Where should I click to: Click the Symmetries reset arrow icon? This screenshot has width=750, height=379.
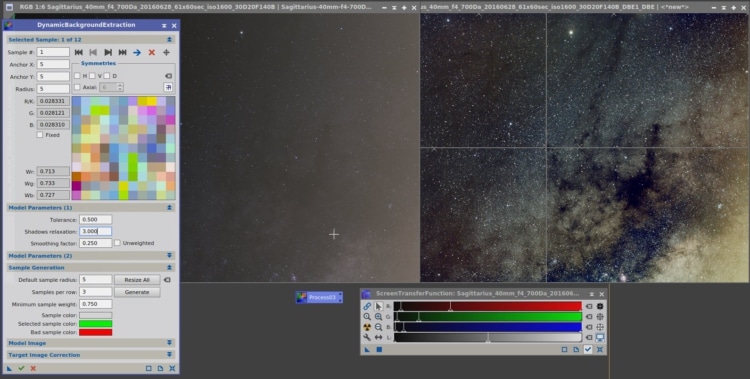coord(168,76)
